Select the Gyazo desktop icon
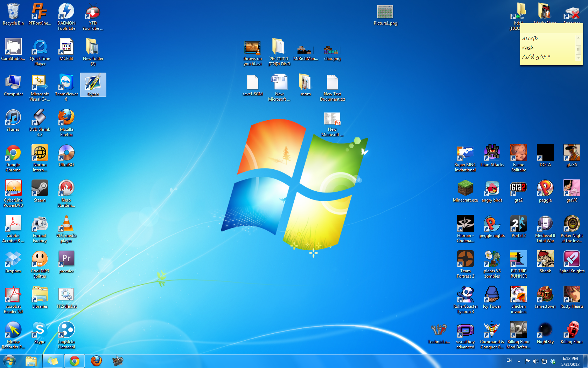Image resolution: width=588 pixels, height=368 pixels. coord(93,85)
